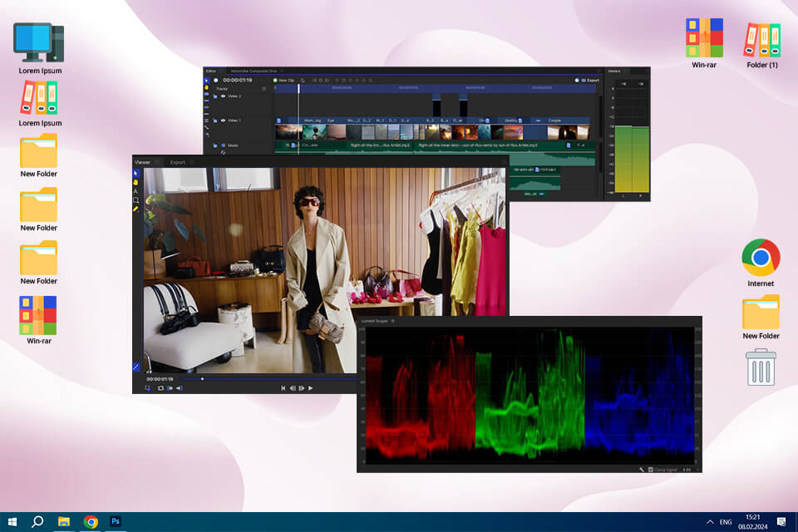
Task: Open Win-rar icon on left side
Action: [39, 320]
